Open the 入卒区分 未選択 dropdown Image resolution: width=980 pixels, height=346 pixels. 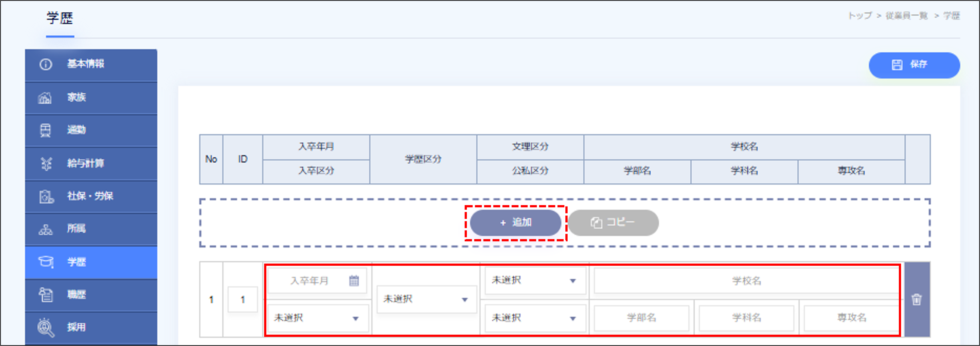(x=318, y=318)
